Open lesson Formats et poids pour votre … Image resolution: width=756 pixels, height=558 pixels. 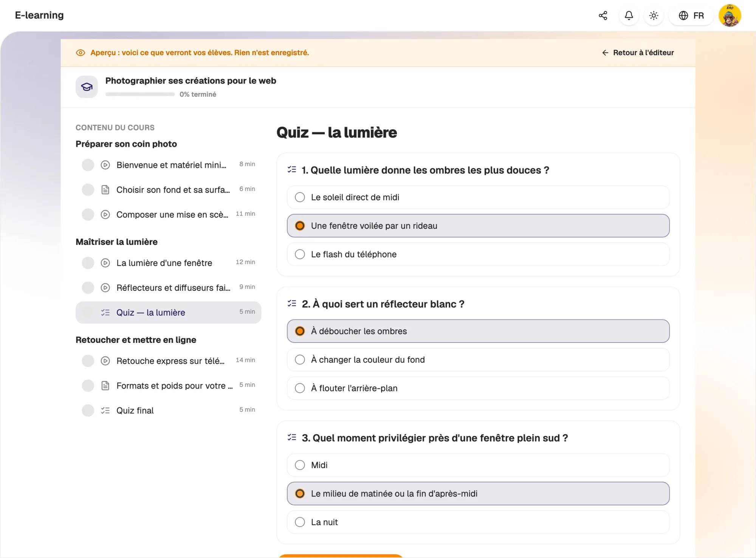[169, 386]
